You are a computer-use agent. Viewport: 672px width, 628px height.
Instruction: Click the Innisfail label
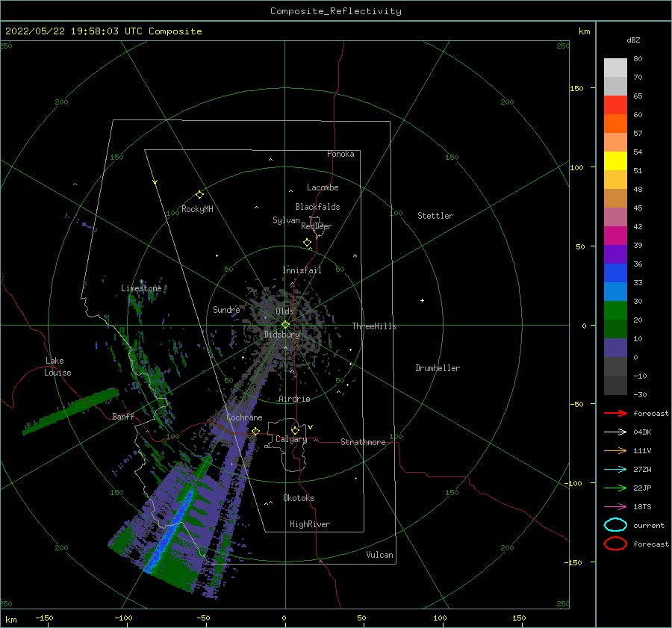(302, 270)
